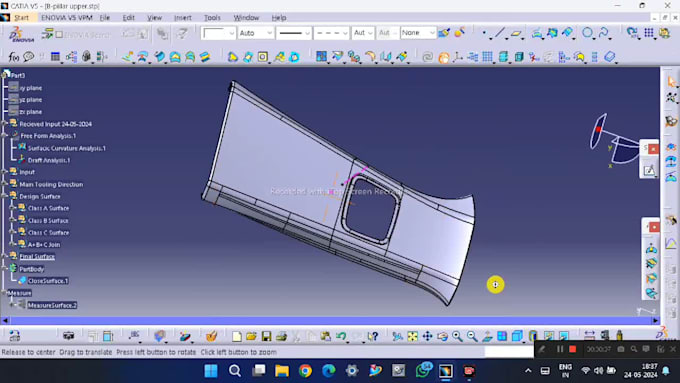Click the Print icon

[281, 336]
